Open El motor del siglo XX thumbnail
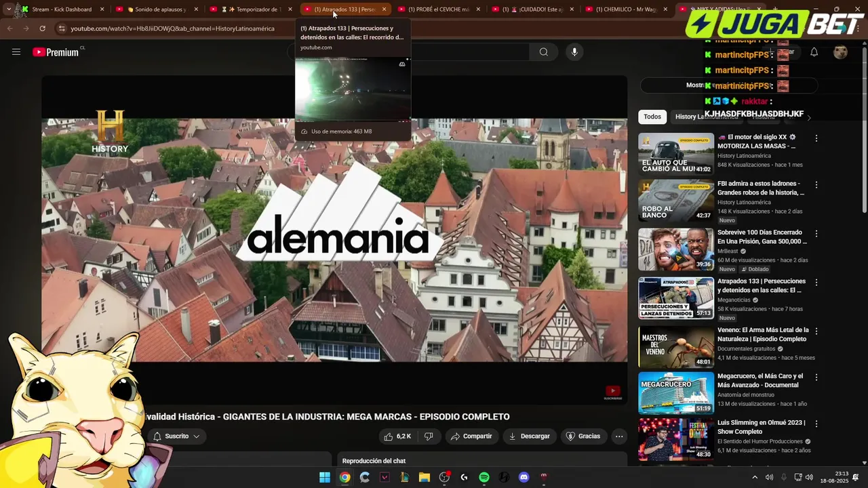This screenshot has width=868, height=488. pos(676,153)
